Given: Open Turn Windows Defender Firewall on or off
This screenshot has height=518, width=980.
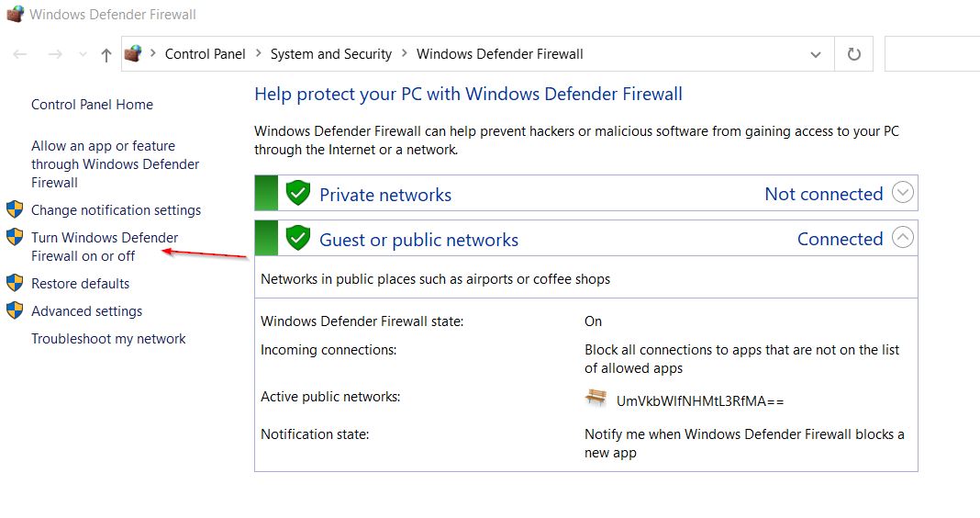Looking at the screenshot, I should point(105,246).
